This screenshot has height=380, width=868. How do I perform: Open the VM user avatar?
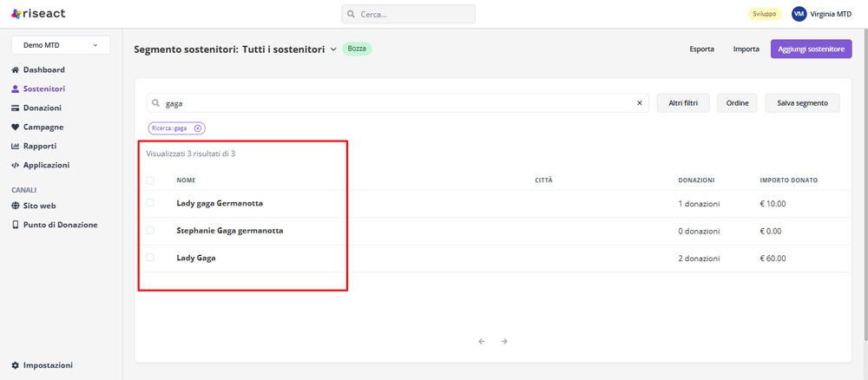799,14
